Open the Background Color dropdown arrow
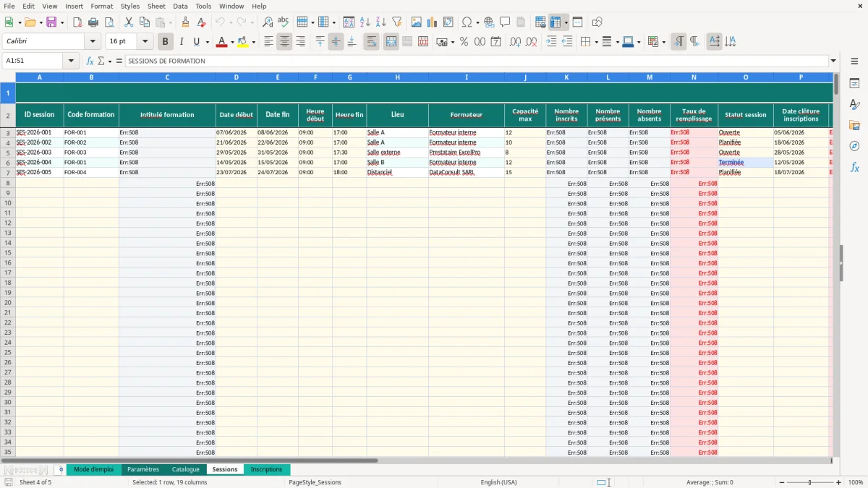This screenshot has width=868, height=488. (253, 42)
